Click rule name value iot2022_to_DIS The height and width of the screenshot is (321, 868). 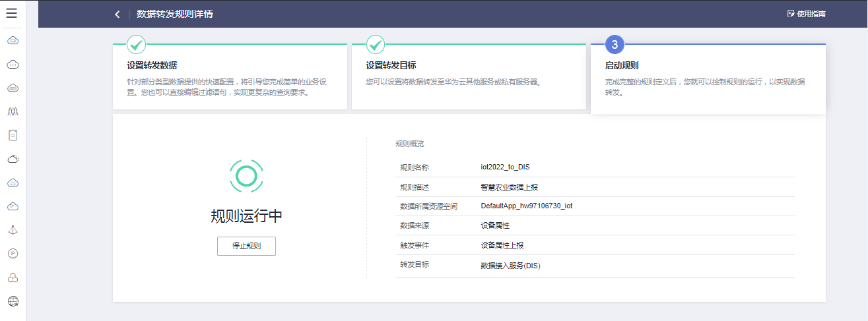click(x=506, y=167)
